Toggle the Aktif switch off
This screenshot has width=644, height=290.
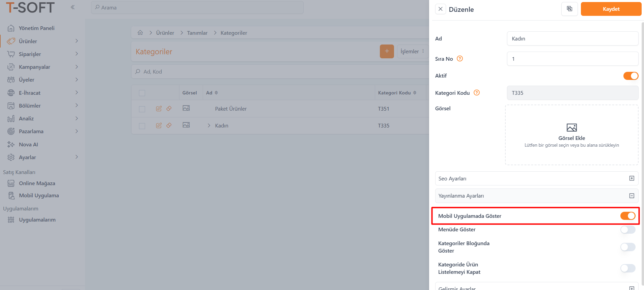[x=631, y=76]
